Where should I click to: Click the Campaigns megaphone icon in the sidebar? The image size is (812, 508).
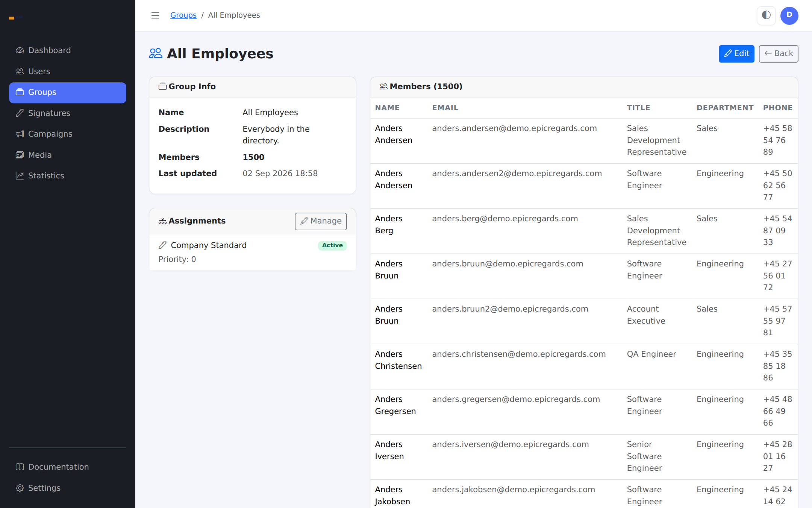(20, 134)
